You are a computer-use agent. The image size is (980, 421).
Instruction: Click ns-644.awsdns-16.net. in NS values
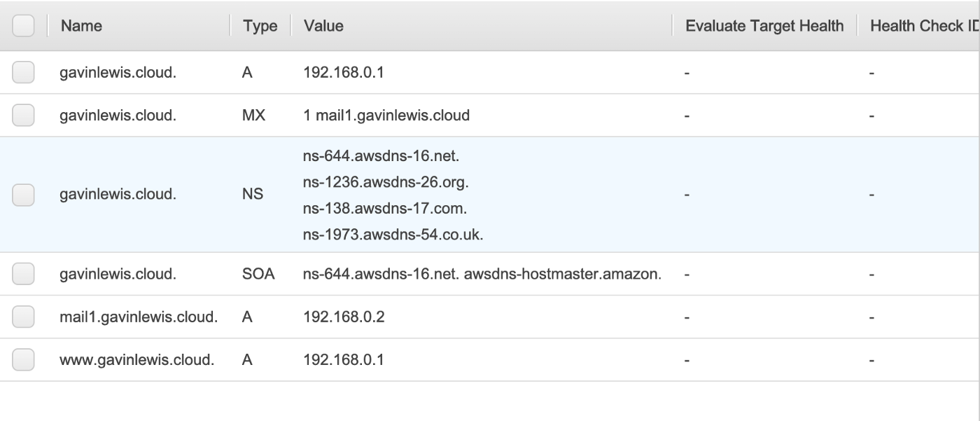[x=381, y=155]
